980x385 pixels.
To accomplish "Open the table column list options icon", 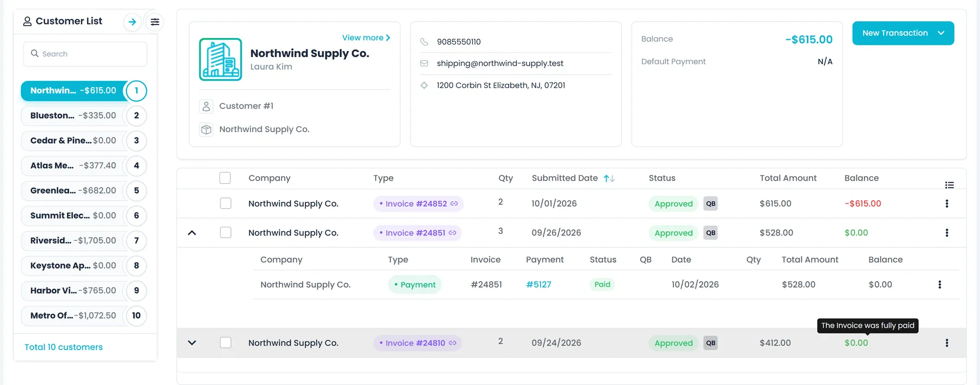I will click(950, 185).
